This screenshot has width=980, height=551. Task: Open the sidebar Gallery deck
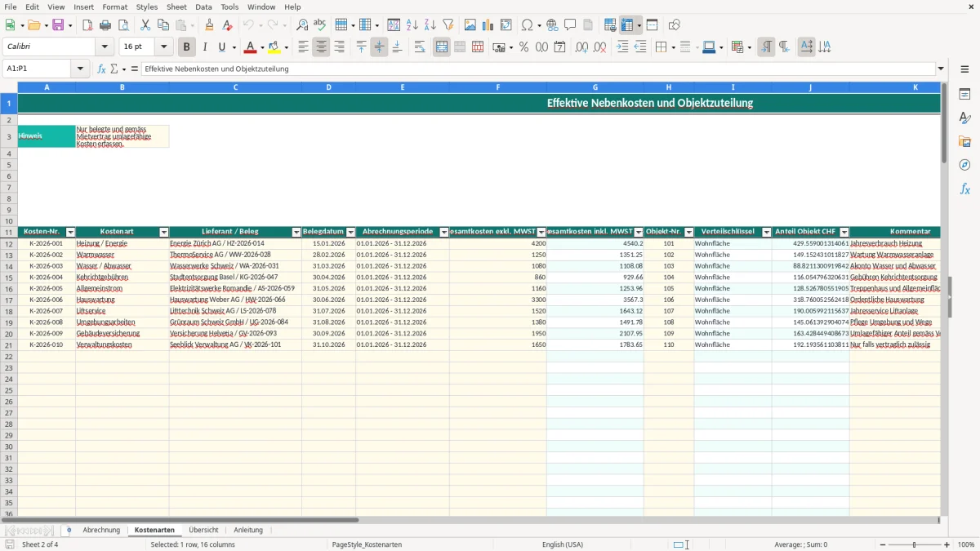pyautogui.click(x=964, y=142)
